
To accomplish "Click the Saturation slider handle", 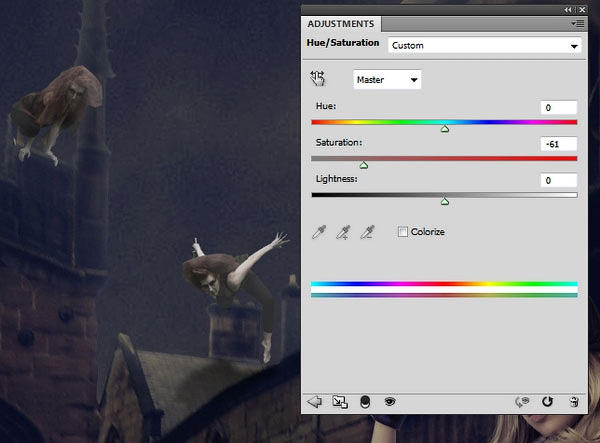I will tap(364, 165).
